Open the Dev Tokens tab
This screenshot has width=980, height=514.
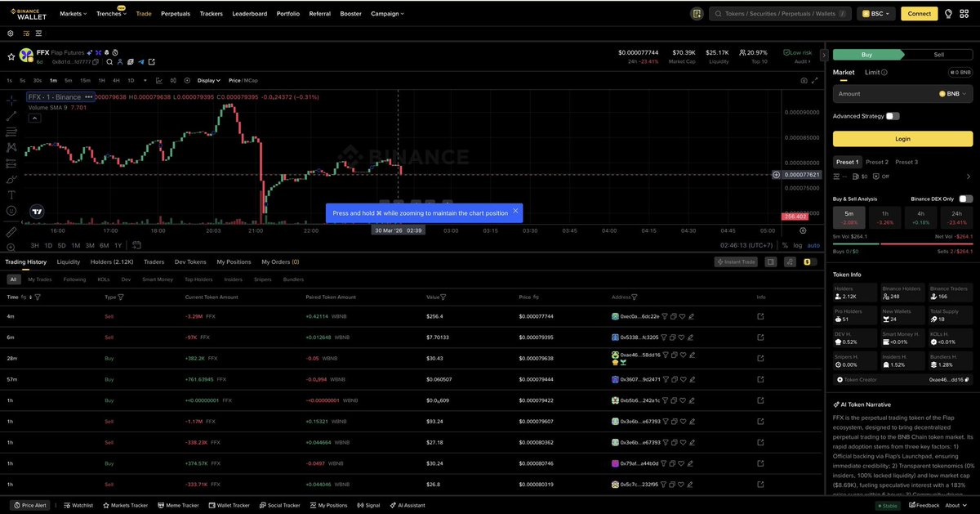(x=190, y=262)
